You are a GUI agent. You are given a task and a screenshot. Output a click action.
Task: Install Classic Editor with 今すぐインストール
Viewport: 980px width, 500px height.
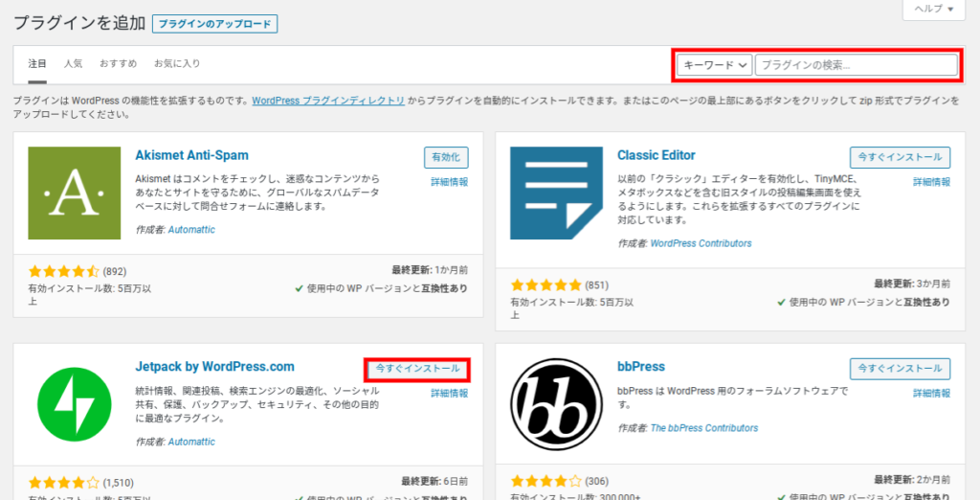click(x=900, y=158)
